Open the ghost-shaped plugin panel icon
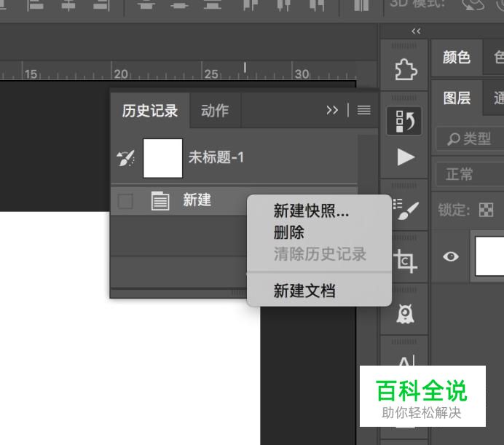 pyautogui.click(x=405, y=313)
